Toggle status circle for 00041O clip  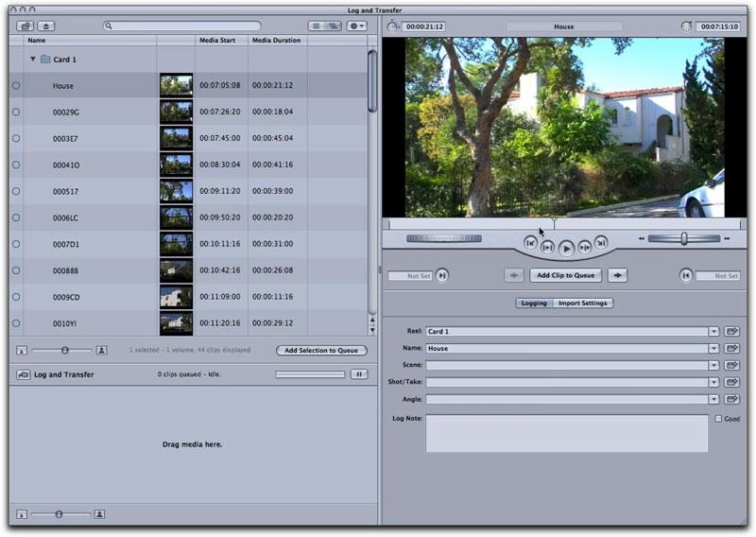click(16, 165)
